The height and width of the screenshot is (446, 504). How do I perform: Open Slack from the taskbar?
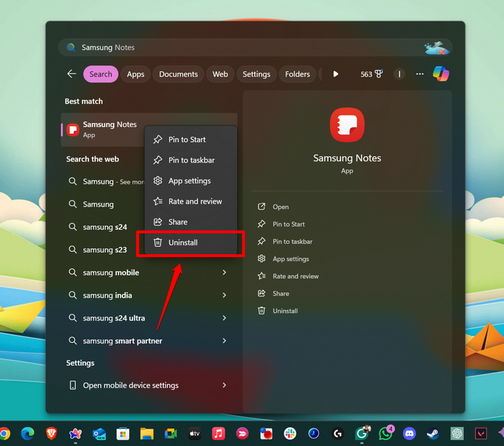[290, 434]
